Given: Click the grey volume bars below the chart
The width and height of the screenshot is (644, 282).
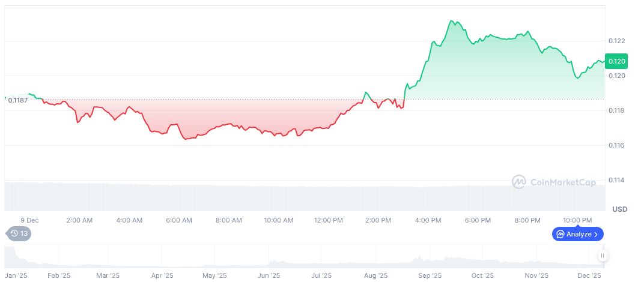Looking at the screenshot, I should click(300, 197).
